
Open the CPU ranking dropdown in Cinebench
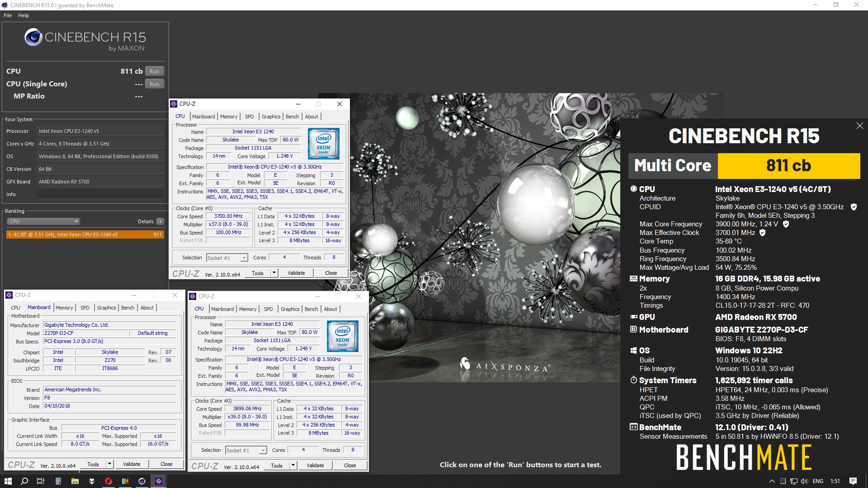(43, 221)
